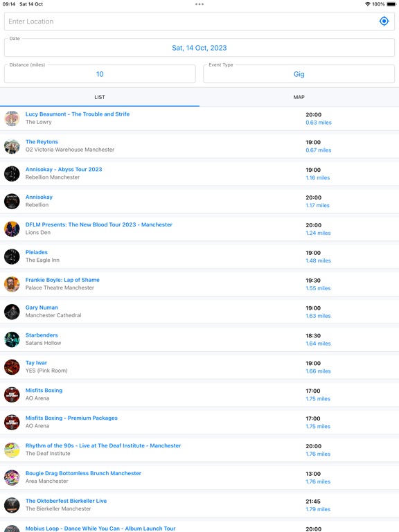Open The Reytons event link
399x532 pixels.
click(x=42, y=142)
